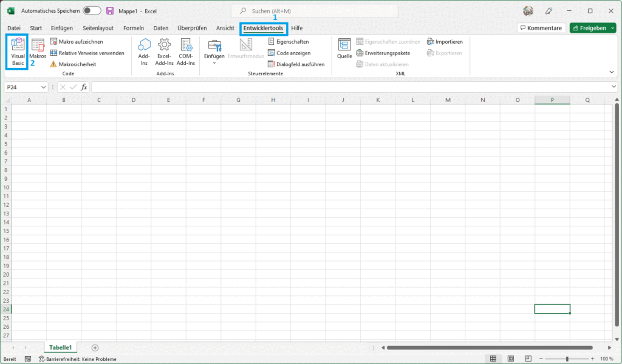
Task: Switch to Page Break Preview
Action: click(528, 359)
